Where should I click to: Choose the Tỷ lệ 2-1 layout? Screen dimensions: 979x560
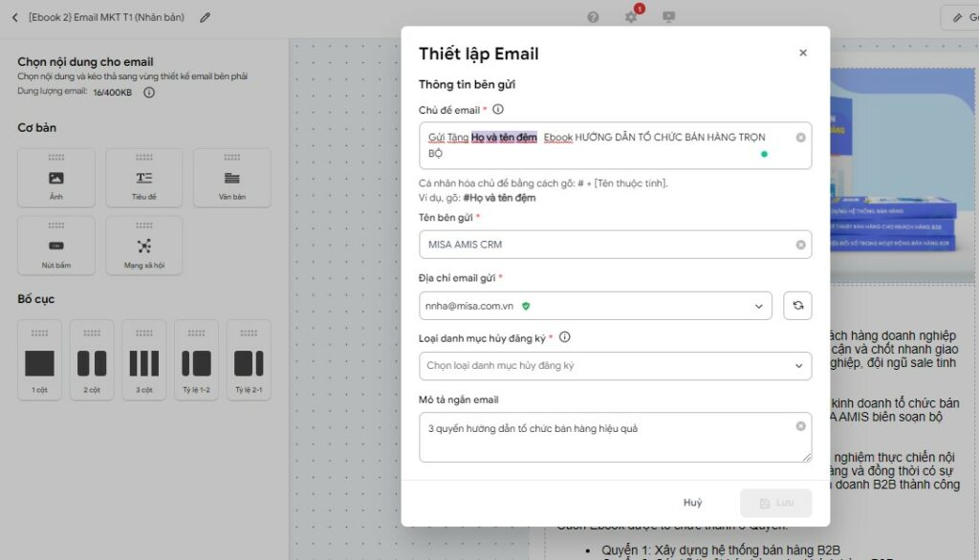click(250, 360)
